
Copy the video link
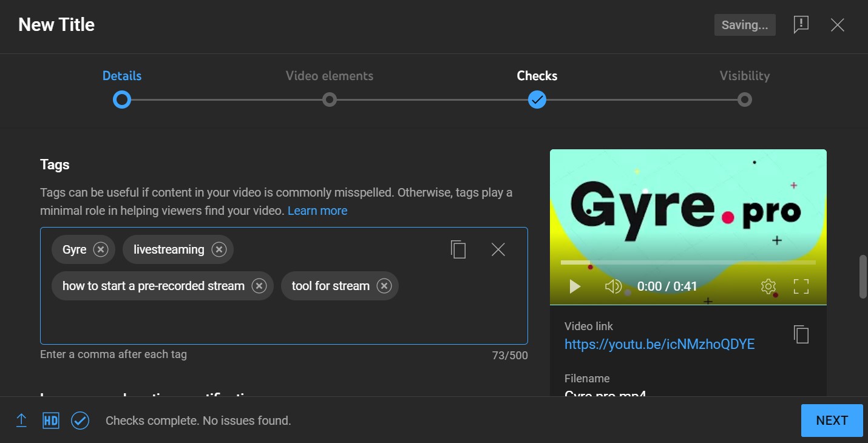coord(801,334)
